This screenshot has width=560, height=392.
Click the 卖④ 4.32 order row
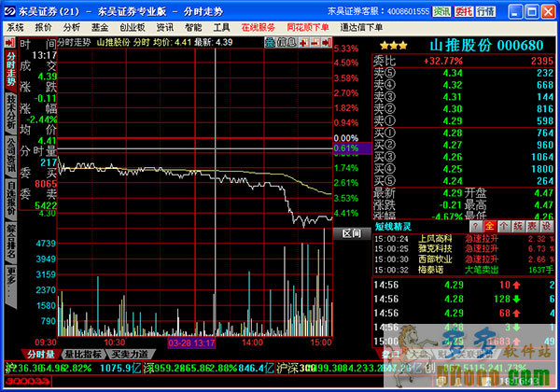(464, 85)
